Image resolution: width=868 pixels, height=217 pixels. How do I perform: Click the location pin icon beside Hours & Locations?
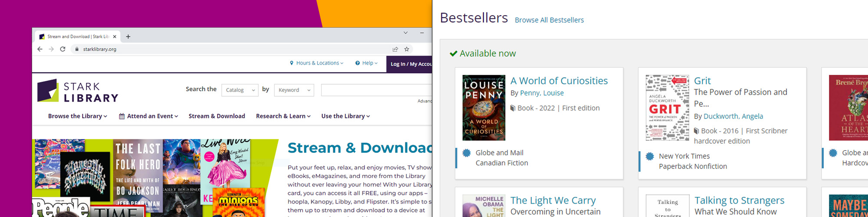coord(292,63)
